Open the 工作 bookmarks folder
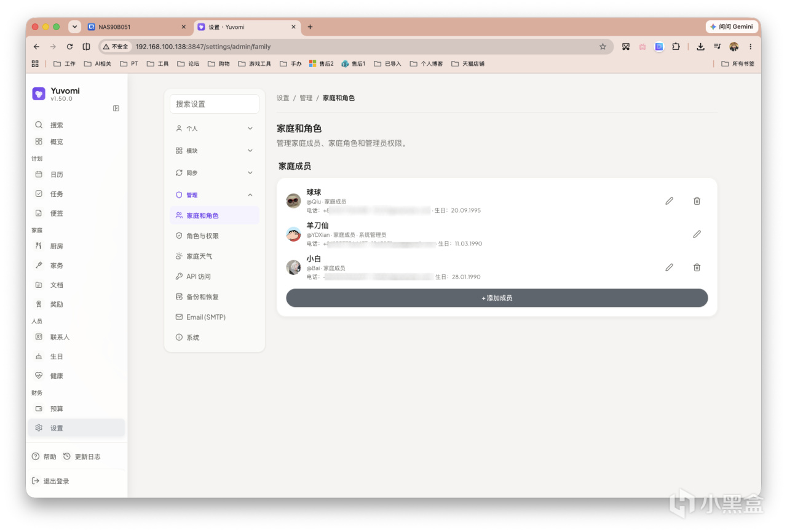 pyautogui.click(x=65, y=63)
